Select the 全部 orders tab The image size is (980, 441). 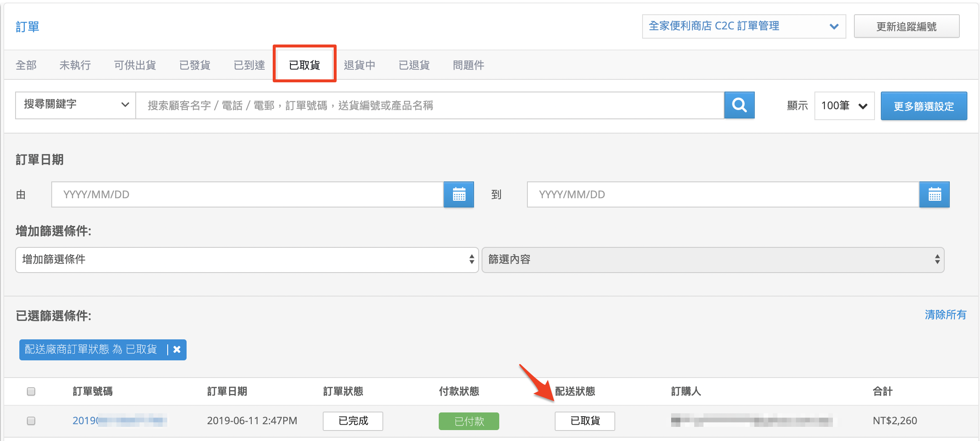[x=26, y=65]
